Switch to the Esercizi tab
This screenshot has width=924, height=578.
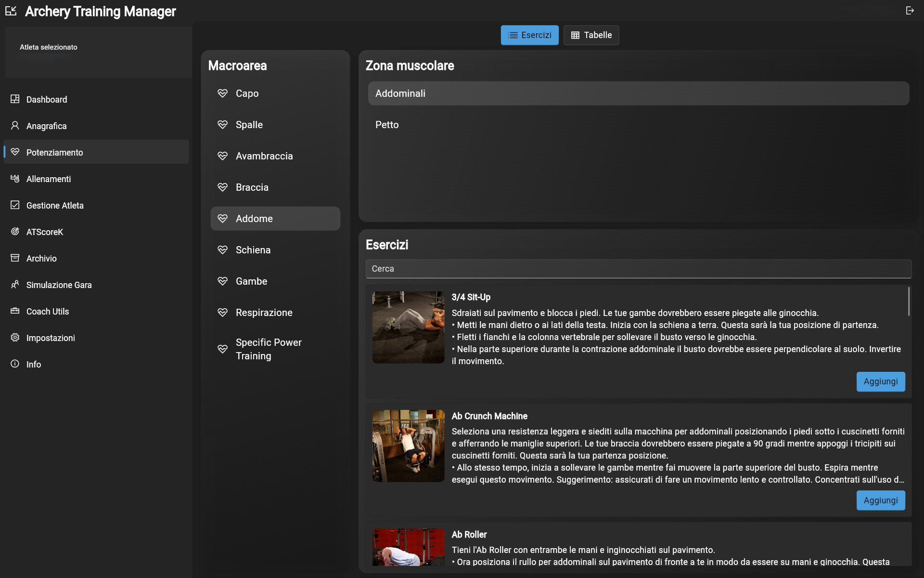529,35
